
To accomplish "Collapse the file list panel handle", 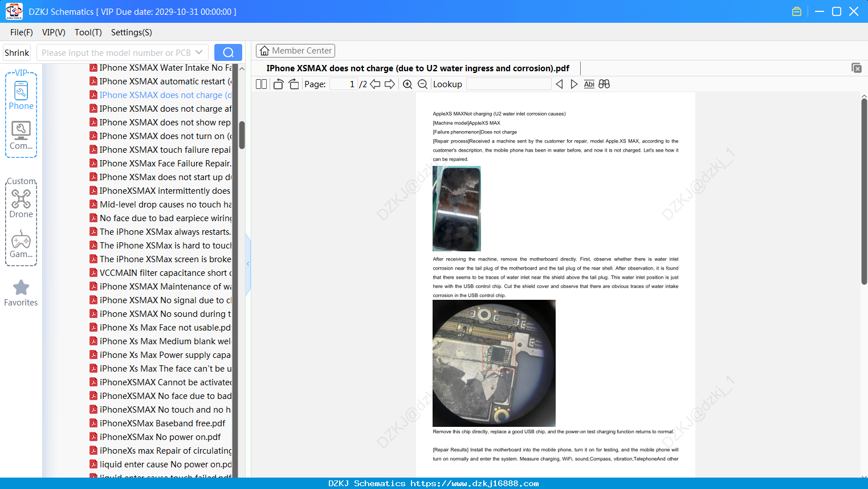I will point(248,264).
